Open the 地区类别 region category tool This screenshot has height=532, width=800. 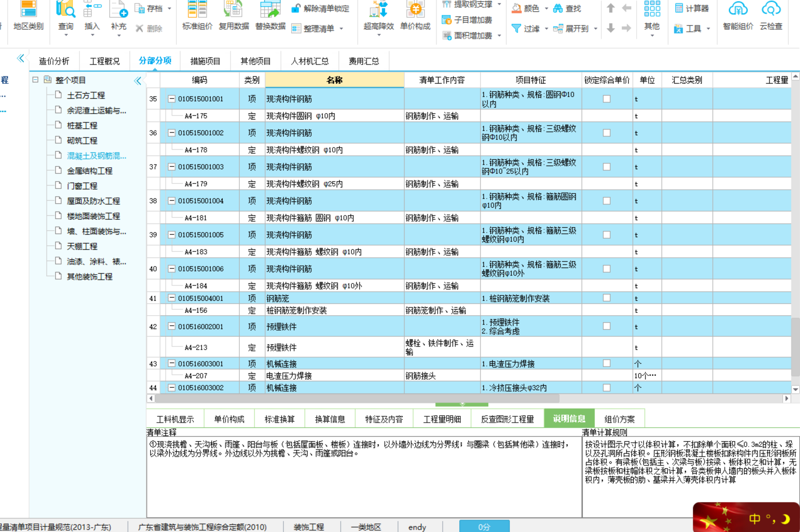coord(28,16)
